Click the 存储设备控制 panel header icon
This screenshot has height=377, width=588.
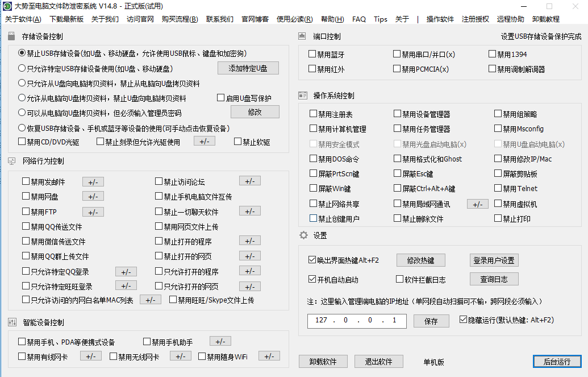(12, 35)
